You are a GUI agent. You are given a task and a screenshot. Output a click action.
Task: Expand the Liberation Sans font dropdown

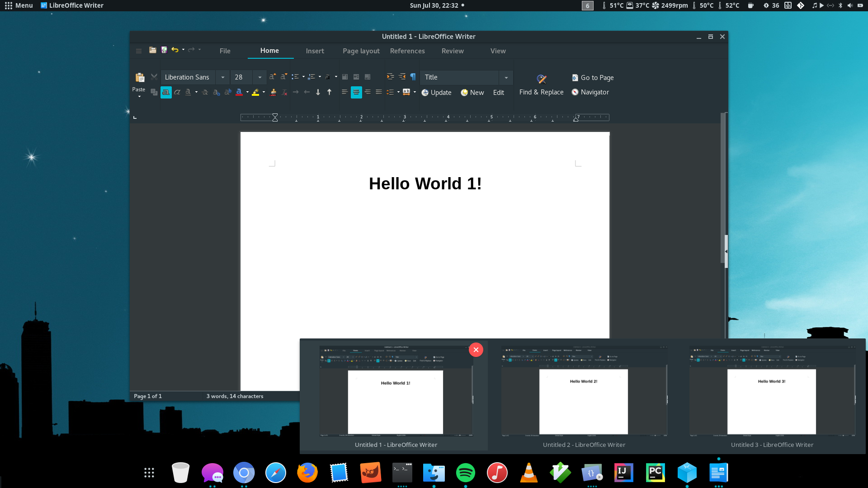(222, 77)
